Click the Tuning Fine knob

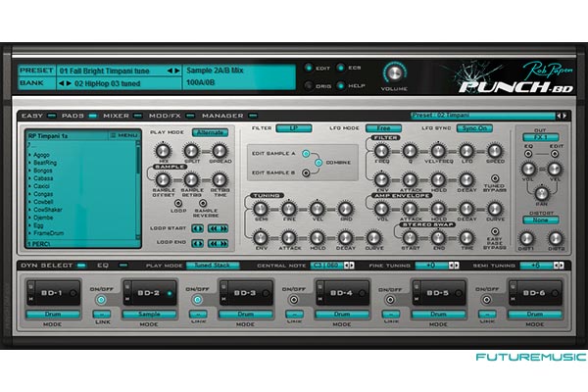(x=289, y=209)
